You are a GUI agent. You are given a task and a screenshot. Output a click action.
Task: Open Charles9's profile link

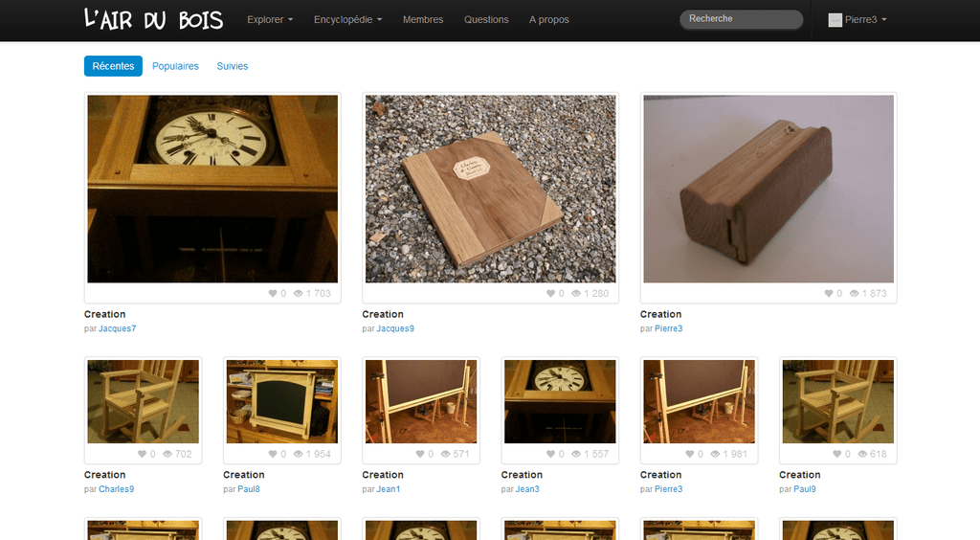(x=116, y=489)
